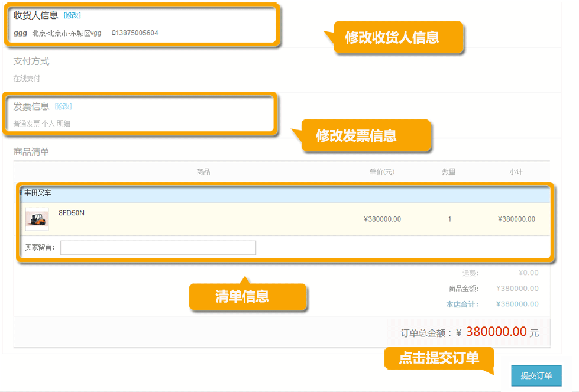Image resolution: width=579 pixels, height=392 pixels.
Task: Click phone number 13875005604
Action: (x=137, y=33)
